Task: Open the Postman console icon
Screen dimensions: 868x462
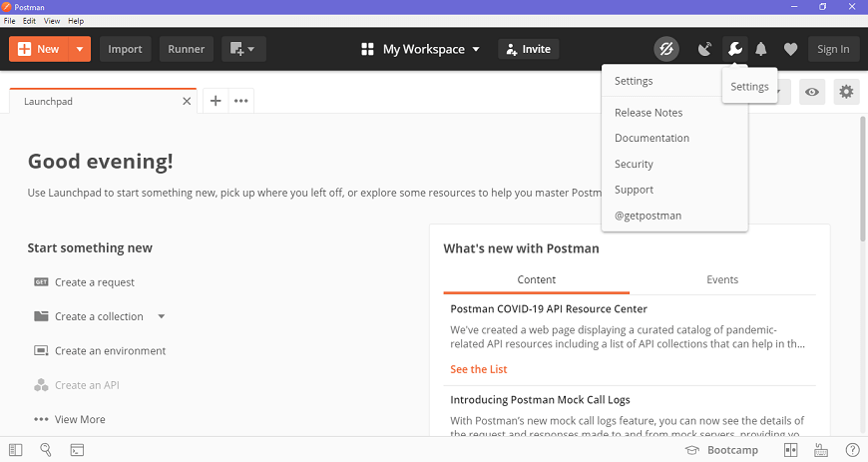Action: (77, 450)
